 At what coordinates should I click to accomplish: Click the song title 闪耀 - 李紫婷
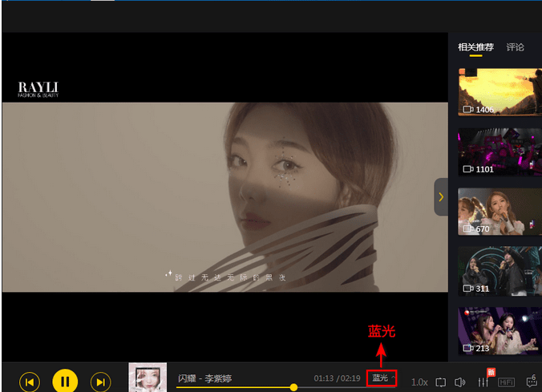click(x=205, y=378)
